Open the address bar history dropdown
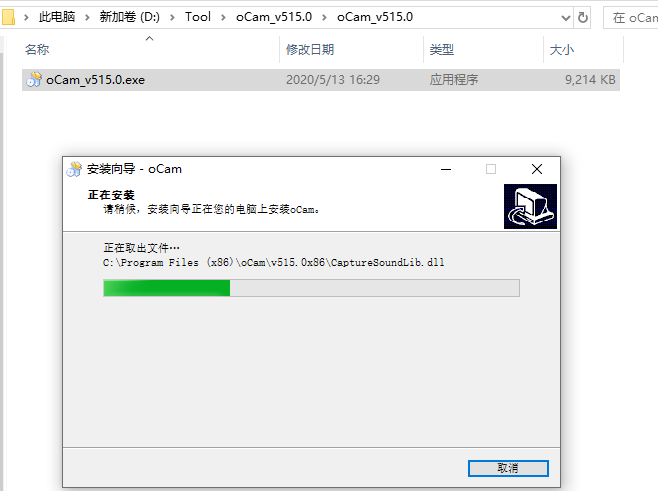The image size is (658, 491). (x=566, y=18)
